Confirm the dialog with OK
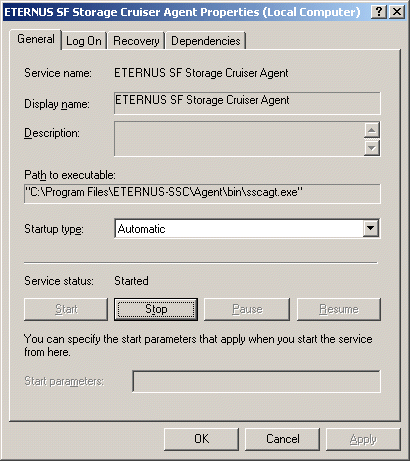410x461 pixels. [x=201, y=439]
